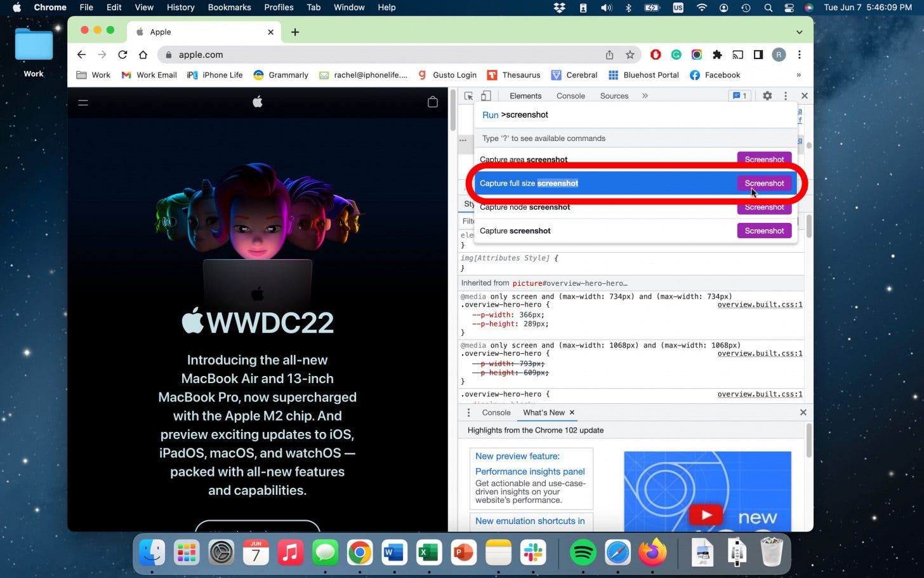The width and height of the screenshot is (924, 578).
Task: Open a new tab with the plus button
Action: point(295,32)
